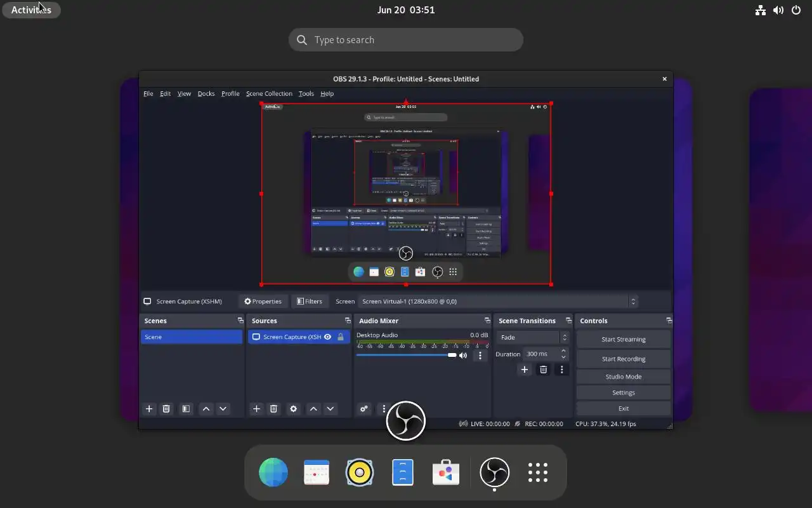Open Rhythmbox speaker icon in the dash
Image resolution: width=812 pixels, height=508 pixels.
pos(360,472)
